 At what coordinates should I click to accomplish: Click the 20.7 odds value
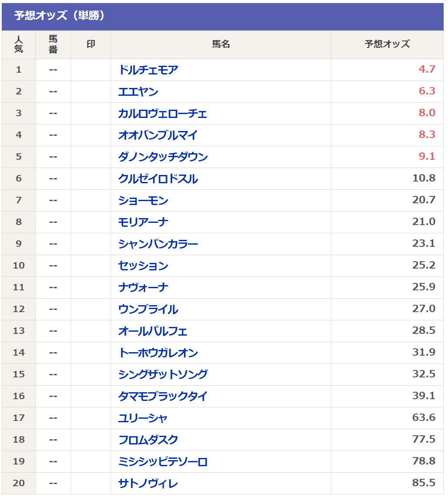(424, 199)
